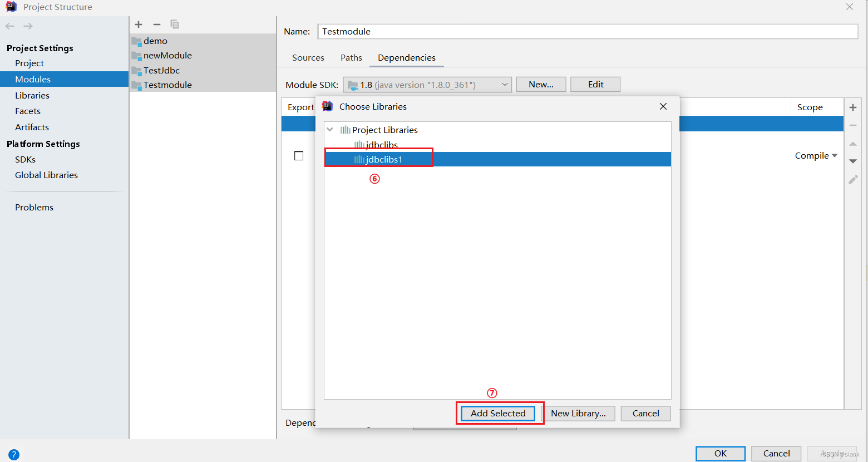Close the Project Structure window
Image resolution: width=868 pixels, height=462 pixels.
[x=850, y=7]
